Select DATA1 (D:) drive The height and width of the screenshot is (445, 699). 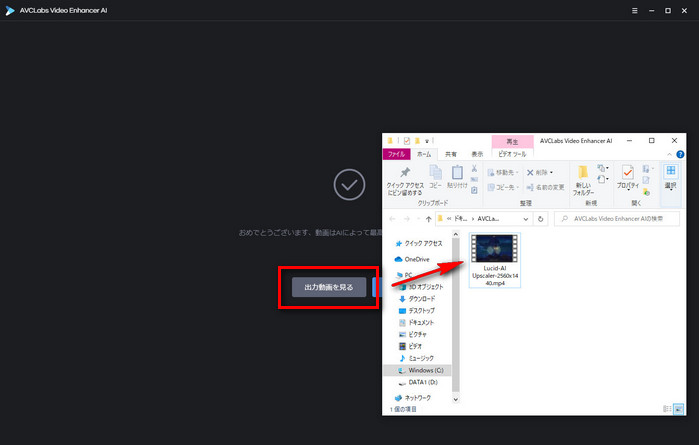coord(418,382)
